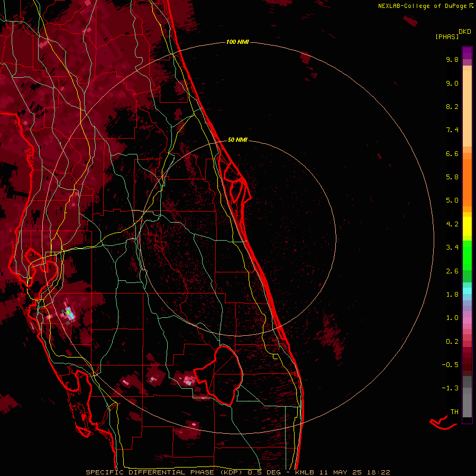Click the 8.2 scale value
The image size is (476, 476).
click(452, 106)
